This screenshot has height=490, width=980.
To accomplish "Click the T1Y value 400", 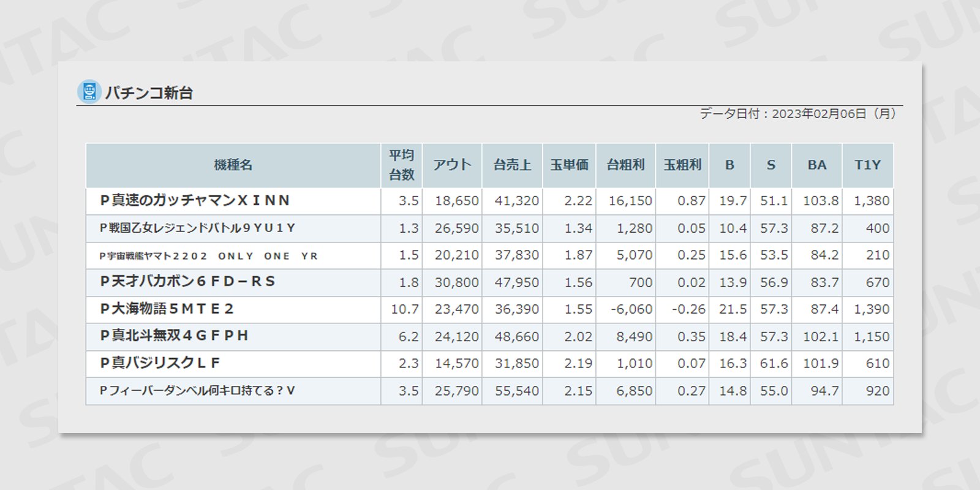I will [878, 228].
